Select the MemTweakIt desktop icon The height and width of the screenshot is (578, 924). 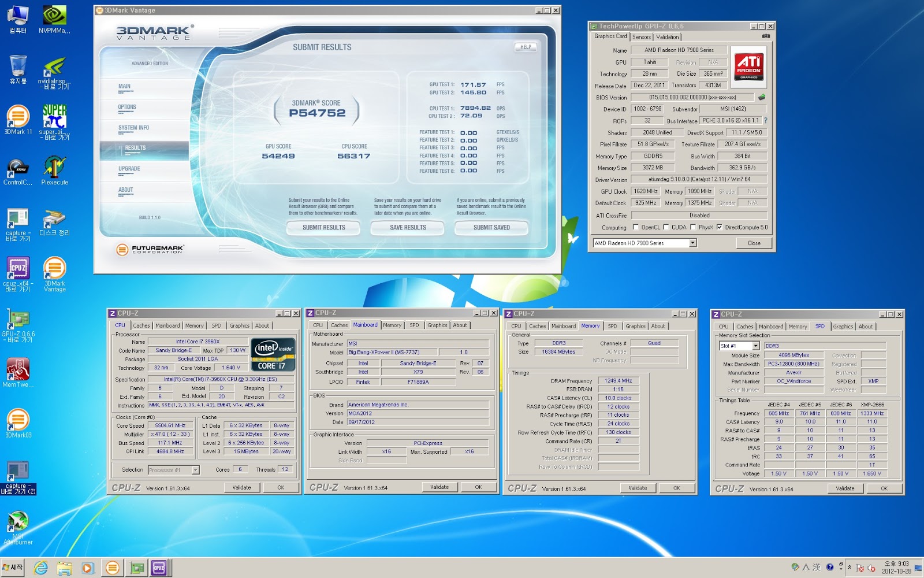(18, 373)
